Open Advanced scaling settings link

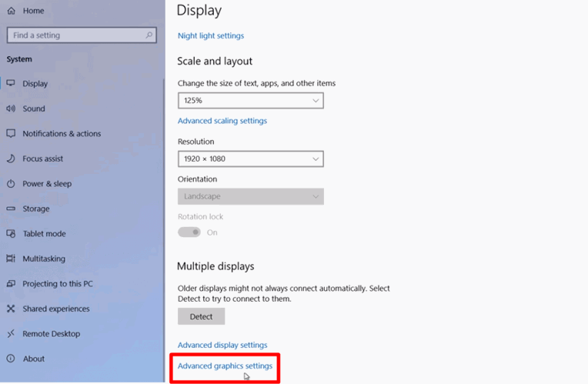222,121
